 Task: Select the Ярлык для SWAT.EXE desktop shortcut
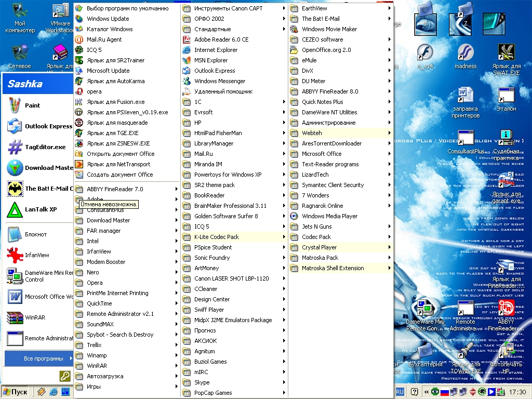pos(506,60)
